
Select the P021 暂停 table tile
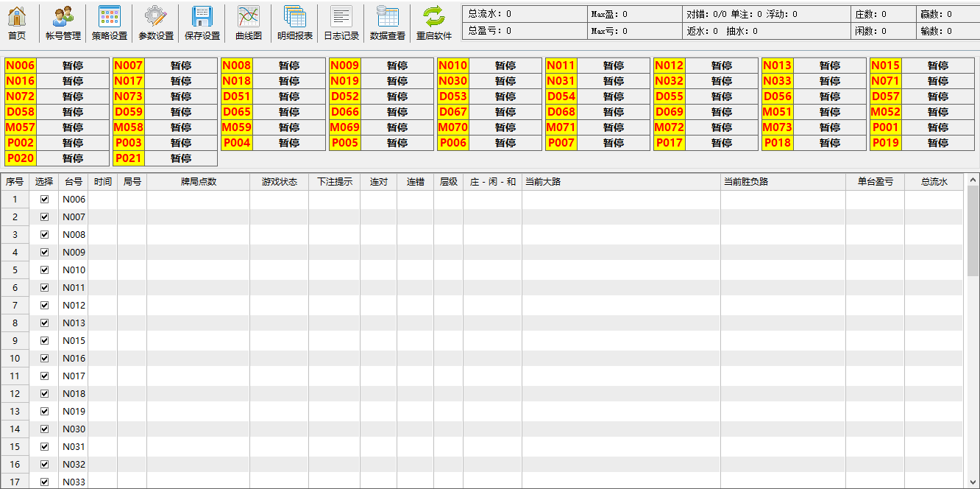tap(180, 158)
